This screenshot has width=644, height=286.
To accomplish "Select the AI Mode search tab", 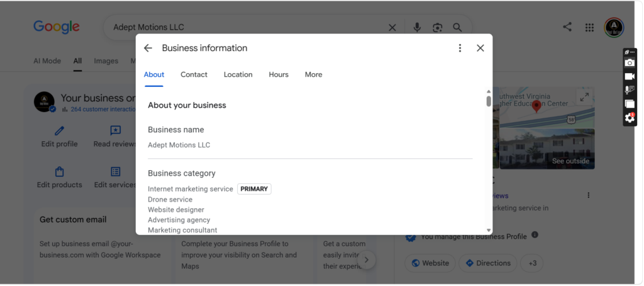I will [47, 61].
